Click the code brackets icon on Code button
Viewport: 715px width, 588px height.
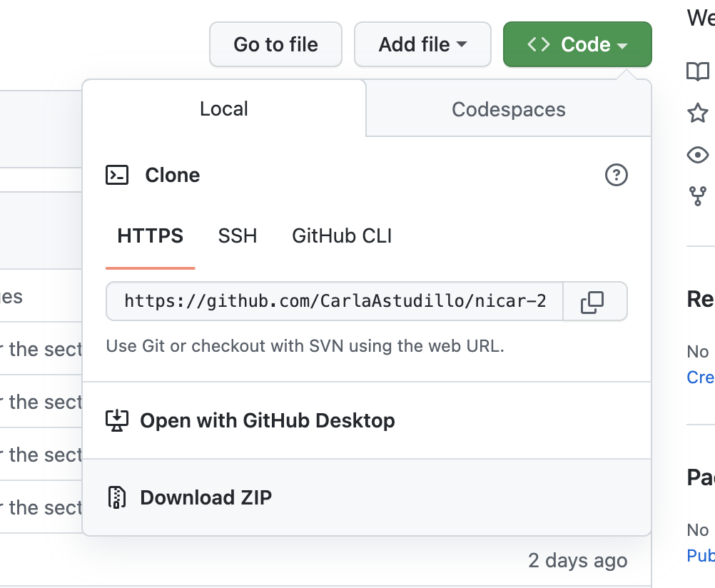(539, 44)
